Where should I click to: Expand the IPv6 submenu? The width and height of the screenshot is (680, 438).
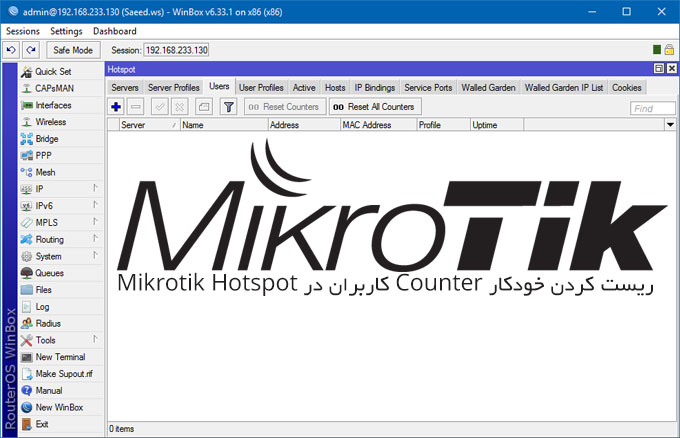coord(61,206)
